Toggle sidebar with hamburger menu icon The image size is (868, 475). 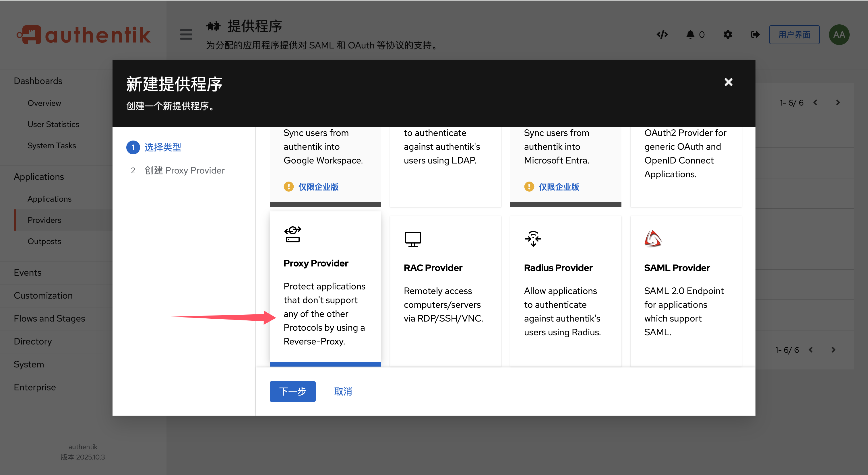pyautogui.click(x=186, y=34)
